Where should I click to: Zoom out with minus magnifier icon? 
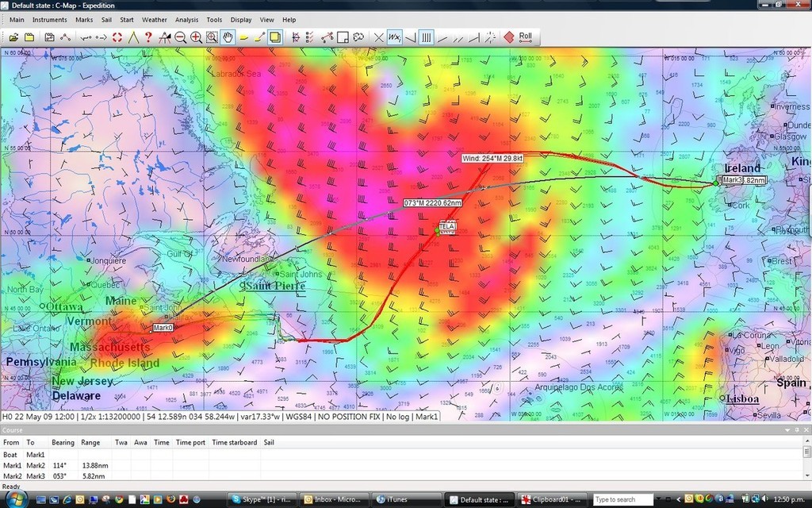pos(180,37)
